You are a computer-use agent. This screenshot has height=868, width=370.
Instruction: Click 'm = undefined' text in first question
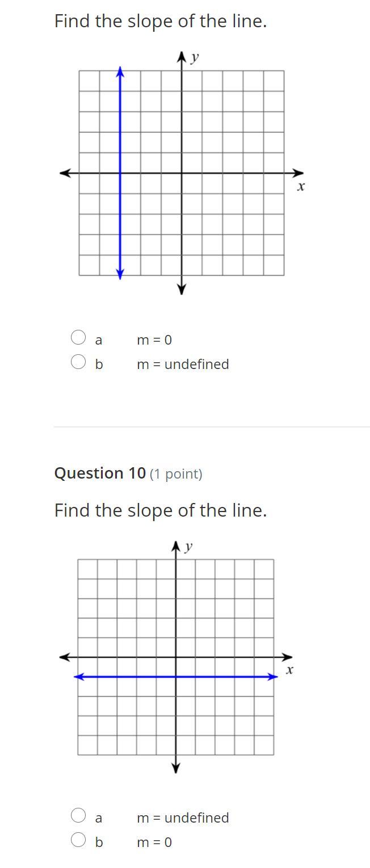coord(183,364)
